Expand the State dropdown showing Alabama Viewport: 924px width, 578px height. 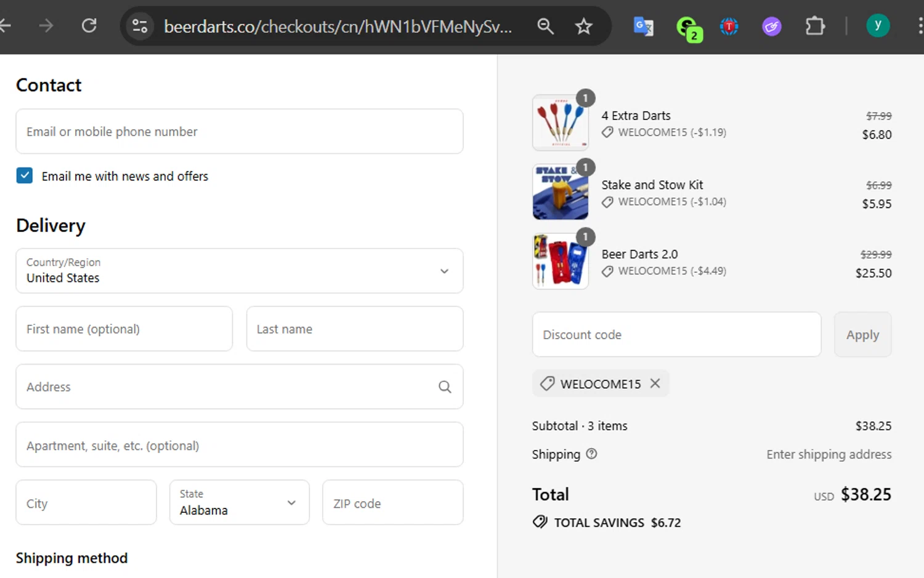point(240,502)
